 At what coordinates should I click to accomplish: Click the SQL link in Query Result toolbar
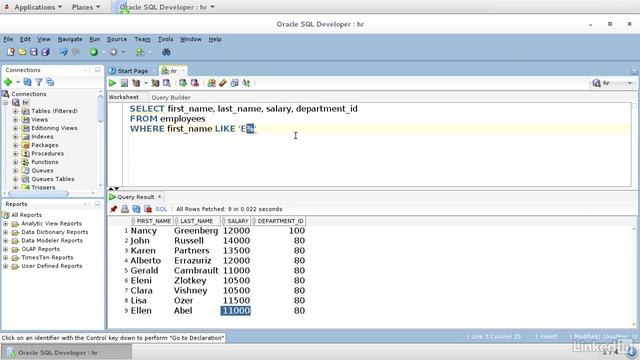pyautogui.click(x=161, y=209)
